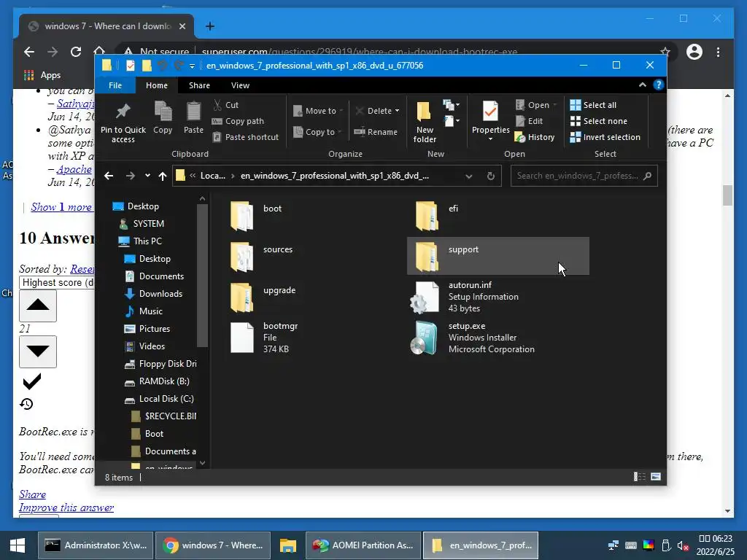Open Properties in the ribbon
This screenshot has width=747, height=560.
[491, 120]
